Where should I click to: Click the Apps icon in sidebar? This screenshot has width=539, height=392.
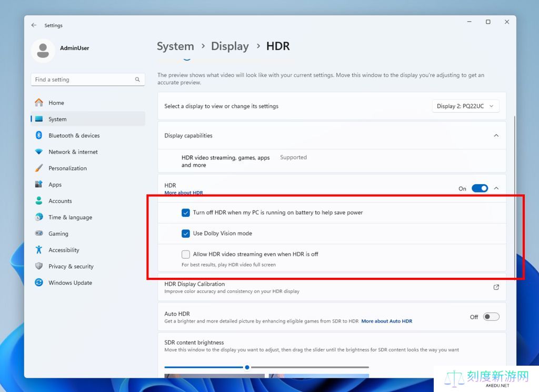coord(39,184)
